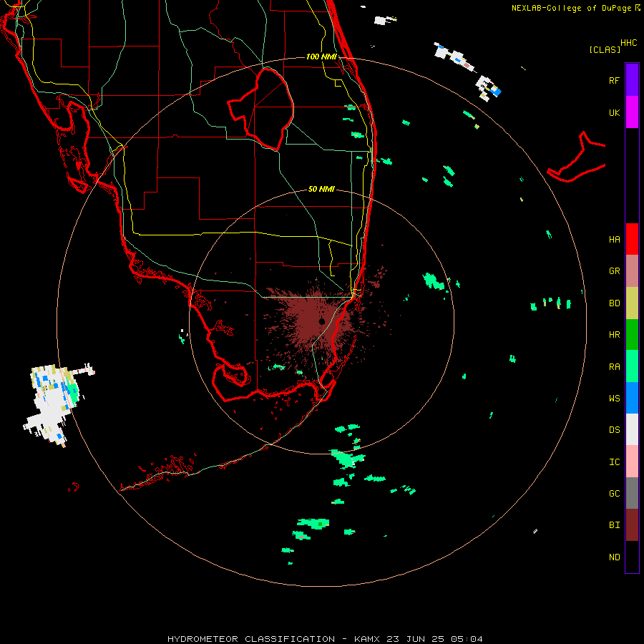The height and width of the screenshot is (644, 644).
Task: Click the 'GC' legend label
Action: (x=614, y=494)
